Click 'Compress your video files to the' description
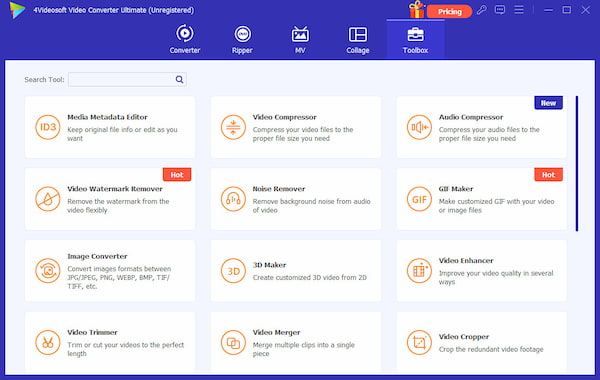 [x=303, y=130]
